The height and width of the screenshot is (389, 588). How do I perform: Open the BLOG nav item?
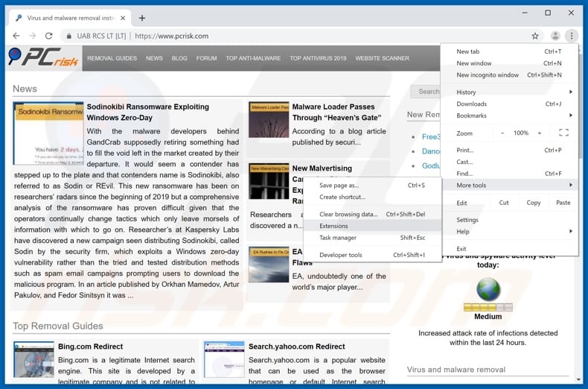pos(179,58)
